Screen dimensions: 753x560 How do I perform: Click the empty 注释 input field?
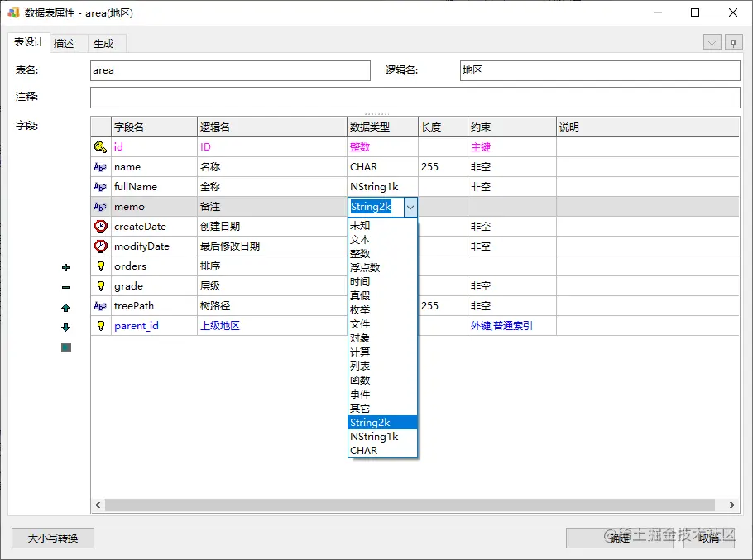(415, 98)
